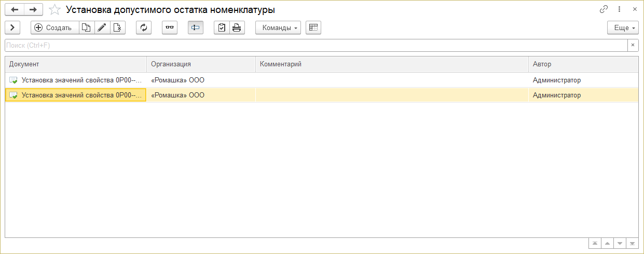Click the mark for deletion icon
The width and height of the screenshot is (644, 254).
coord(118,28)
